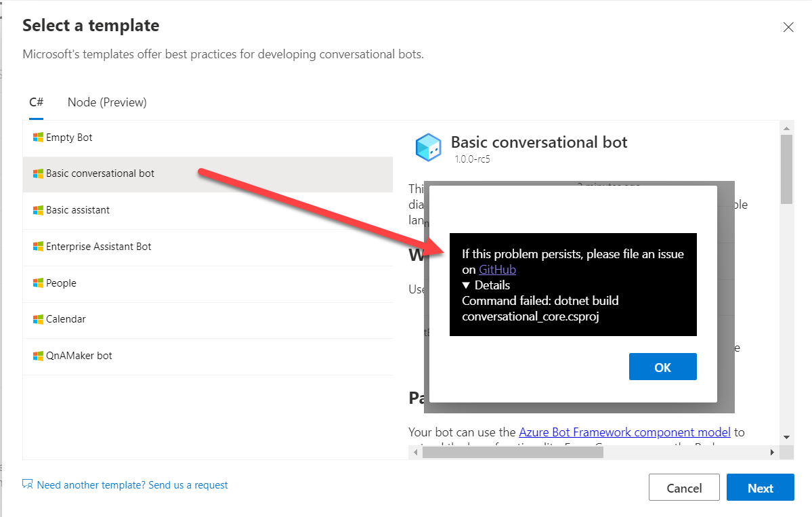Click the right arrow of the horizontal scrollbar
The height and width of the screenshot is (517, 812).
tap(773, 452)
